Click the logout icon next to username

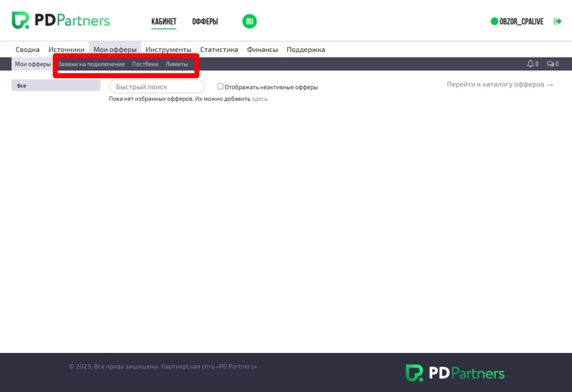[x=557, y=22]
